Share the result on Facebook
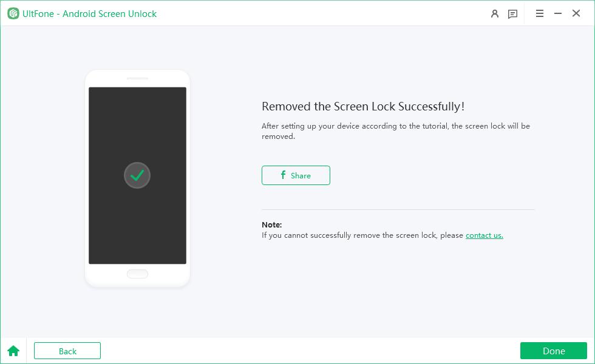595x364 pixels. [296, 175]
